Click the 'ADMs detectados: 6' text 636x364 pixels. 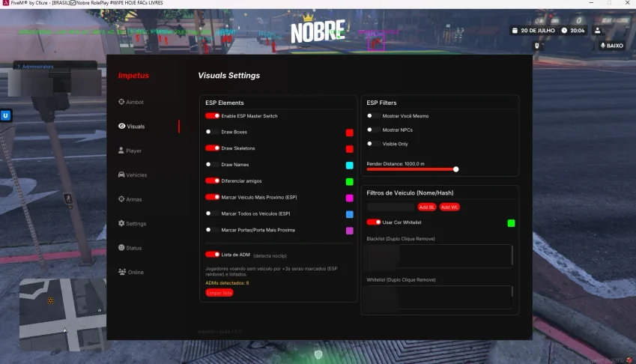click(227, 283)
